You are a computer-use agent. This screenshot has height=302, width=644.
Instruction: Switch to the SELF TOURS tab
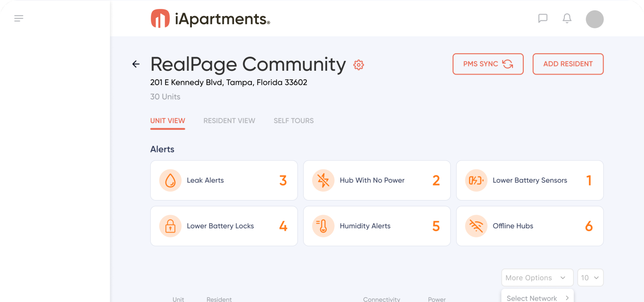294,121
